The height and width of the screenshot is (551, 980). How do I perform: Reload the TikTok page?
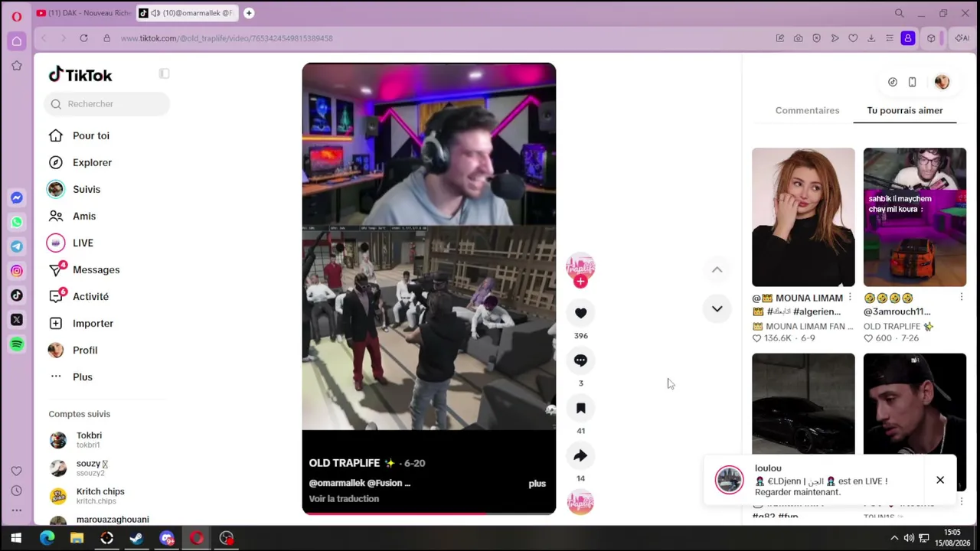[83, 38]
